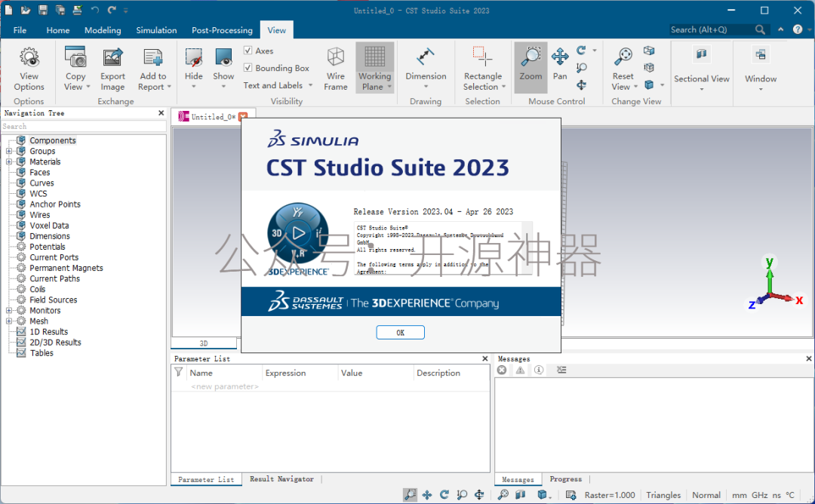Screen dimensions: 815x504
Task: Toggle the Bounding Box checkbox
Action: [248, 68]
